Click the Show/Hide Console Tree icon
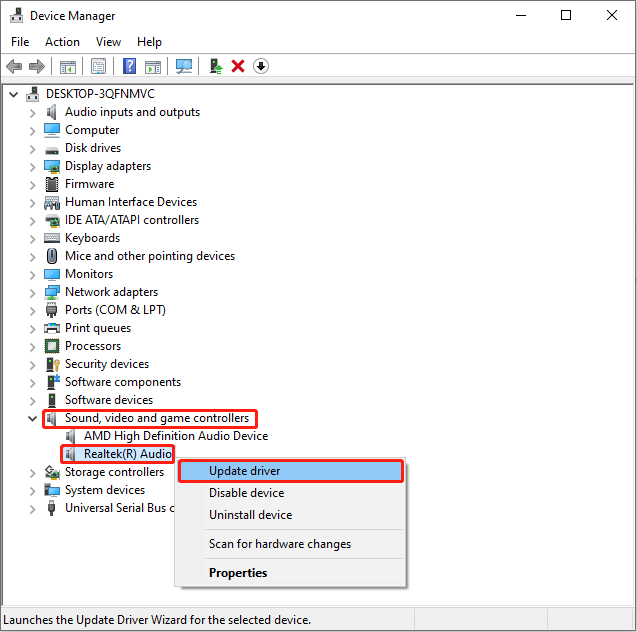The image size is (637, 632). pos(68,66)
